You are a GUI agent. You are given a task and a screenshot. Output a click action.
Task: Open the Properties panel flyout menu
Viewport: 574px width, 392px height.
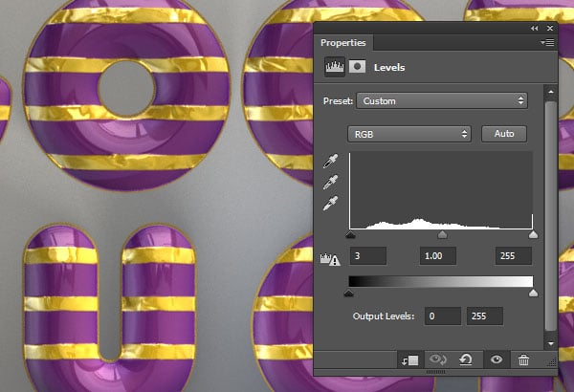[x=547, y=43]
